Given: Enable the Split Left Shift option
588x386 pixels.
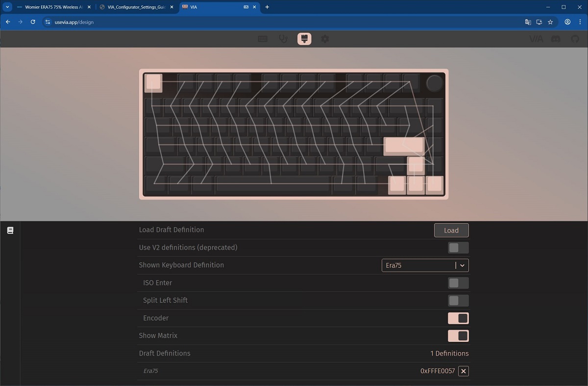Looking at the screenshot, I should (x=458, y=301).
